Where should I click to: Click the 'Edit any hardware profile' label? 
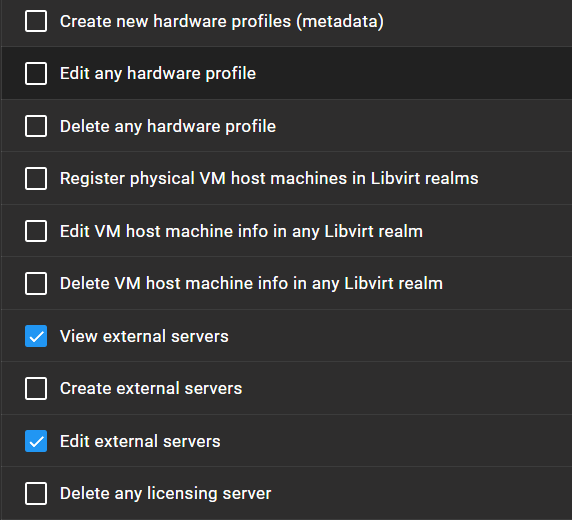tap(158, 73)
